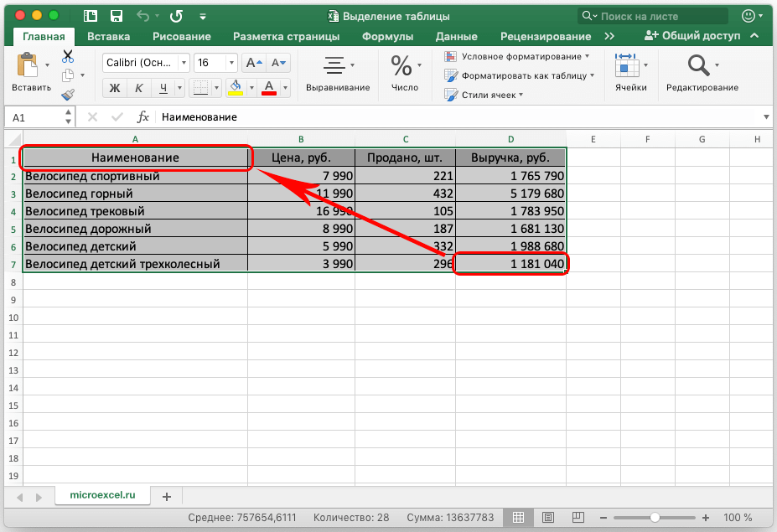This screenshot has height=532, width=777.
Task: Expand the formula bar with arrow
Action: pyautogui.click(x=766, y=117)
